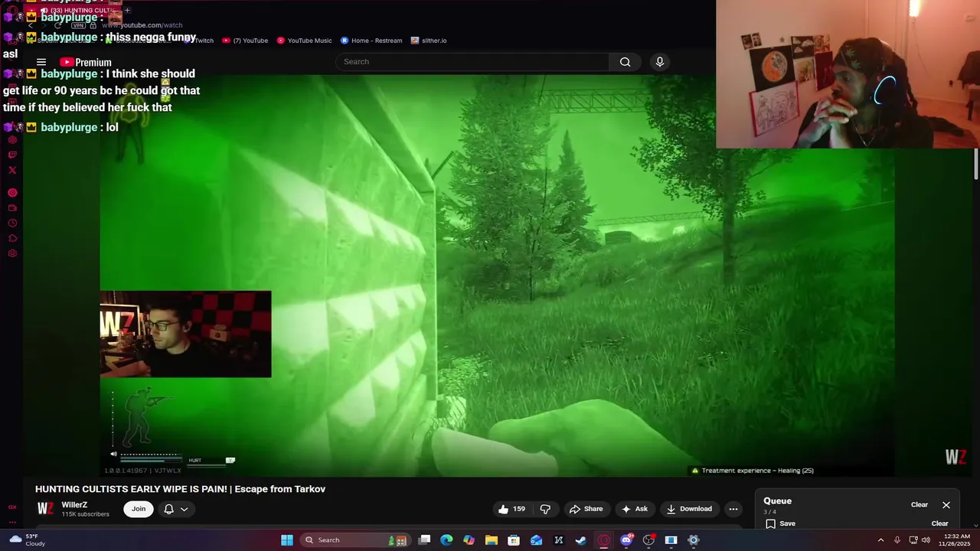Open more actions three-dot menu
Screen dimensions: 980x551
733,509
